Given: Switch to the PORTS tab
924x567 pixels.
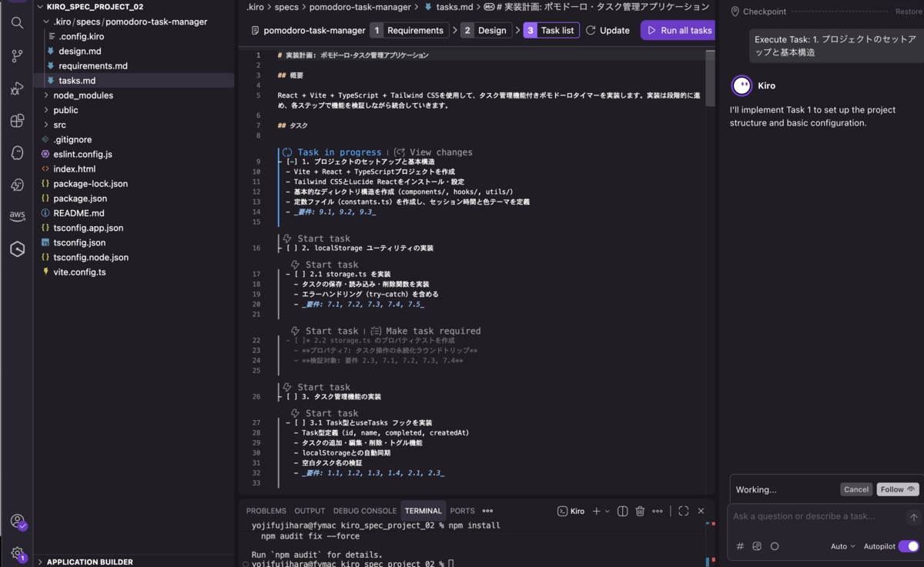Looking at the screenshot, I should click(462, 511).
